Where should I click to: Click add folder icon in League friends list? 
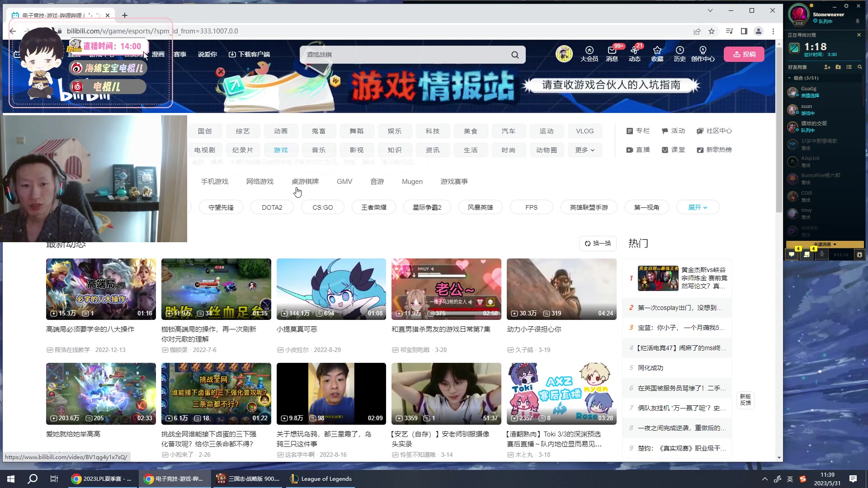pos(838,67)
